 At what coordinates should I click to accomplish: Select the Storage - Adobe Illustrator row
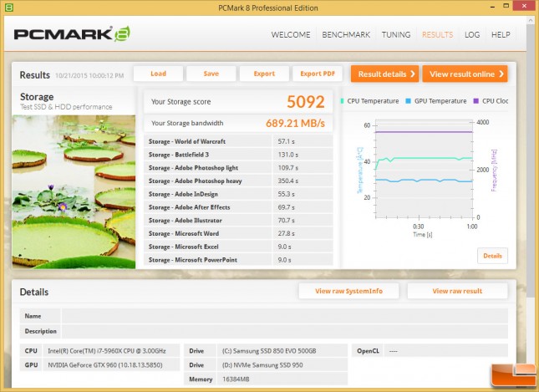[238, 221]
